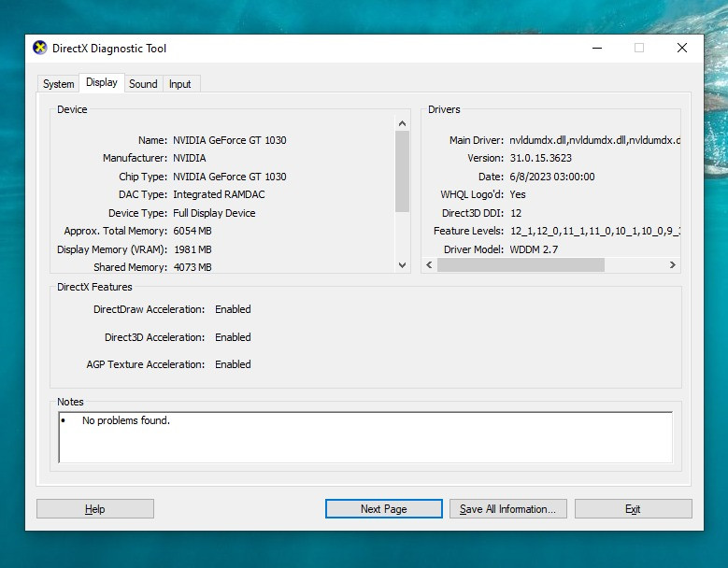Click Drivers panel scroll right arrow
The height and width of the screenshot is (568, 728).
click(x=673, y=265)
